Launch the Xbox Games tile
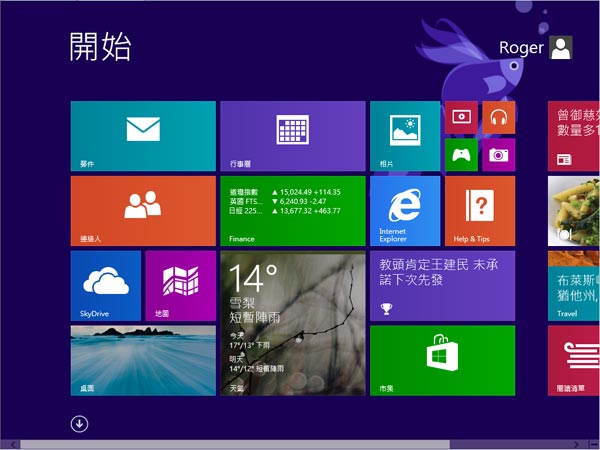Screen dimensions: 600x450 click(460, 154)
